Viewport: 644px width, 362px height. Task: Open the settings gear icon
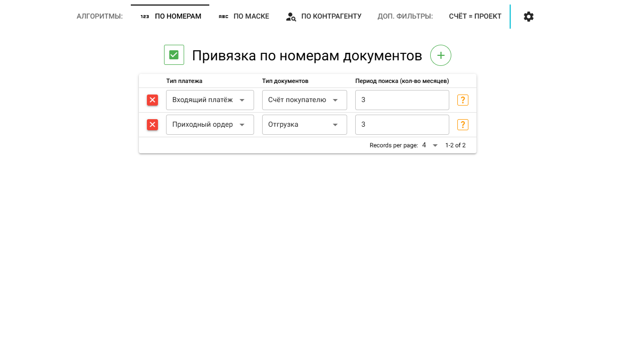tap(528, 17)
